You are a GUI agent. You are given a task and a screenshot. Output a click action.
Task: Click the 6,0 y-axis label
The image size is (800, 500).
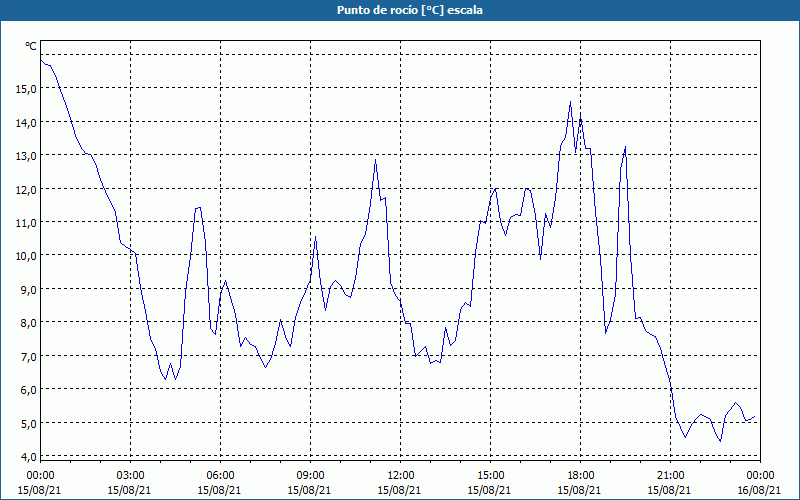pyautogui.click(x=29, y=389)
